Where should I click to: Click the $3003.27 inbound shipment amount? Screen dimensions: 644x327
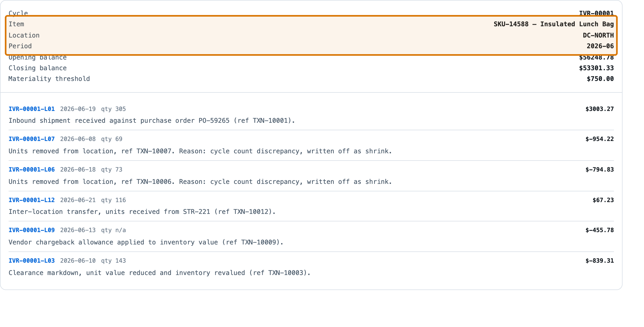click(599, 109)
